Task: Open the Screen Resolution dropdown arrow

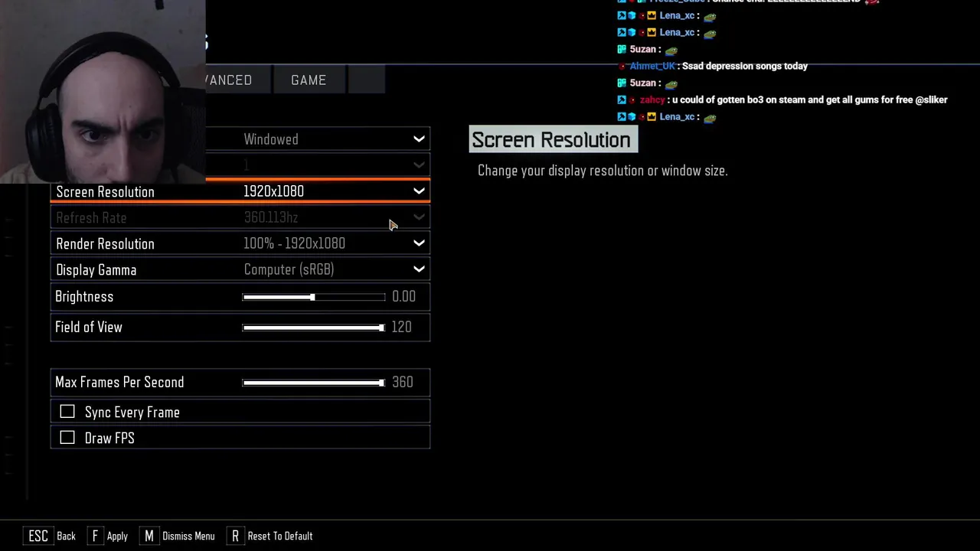Action: tap(419, 191)
